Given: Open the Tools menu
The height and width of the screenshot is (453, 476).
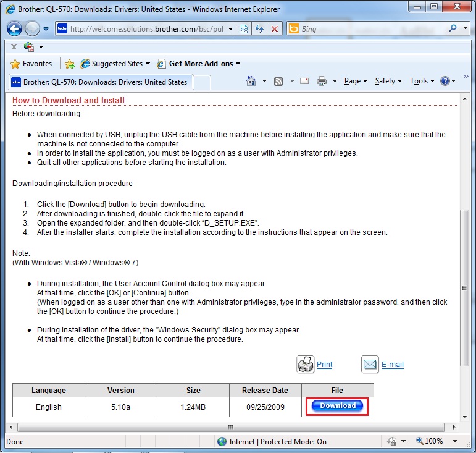Looking at the screenshot, I should pos(422,81).
